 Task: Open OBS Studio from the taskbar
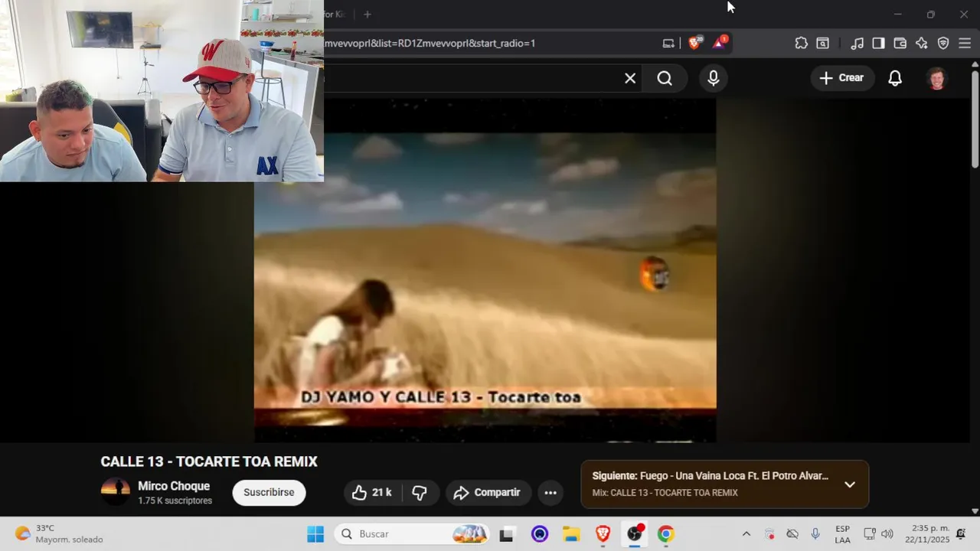635,534
